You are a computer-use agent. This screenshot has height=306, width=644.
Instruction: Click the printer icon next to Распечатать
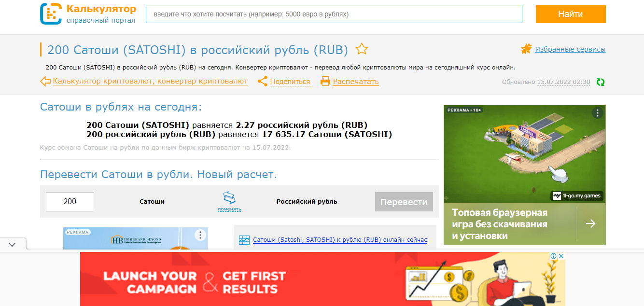tap(326, 81)
